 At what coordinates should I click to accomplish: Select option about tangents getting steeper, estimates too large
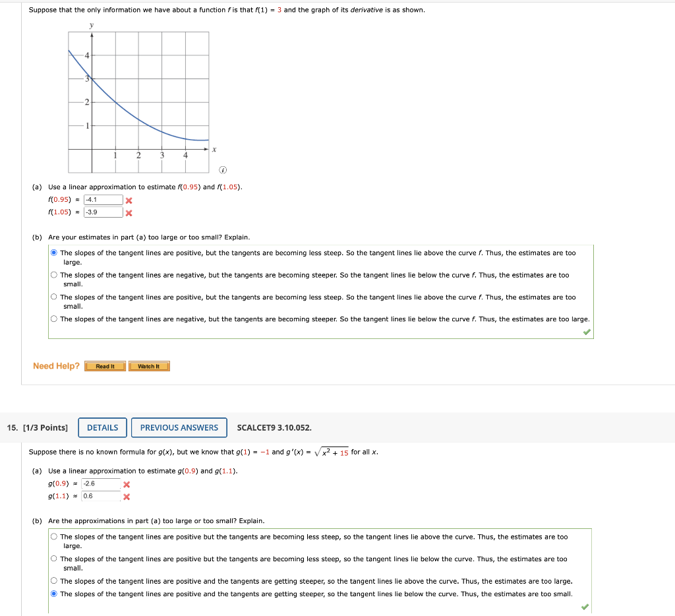point(53,580)
